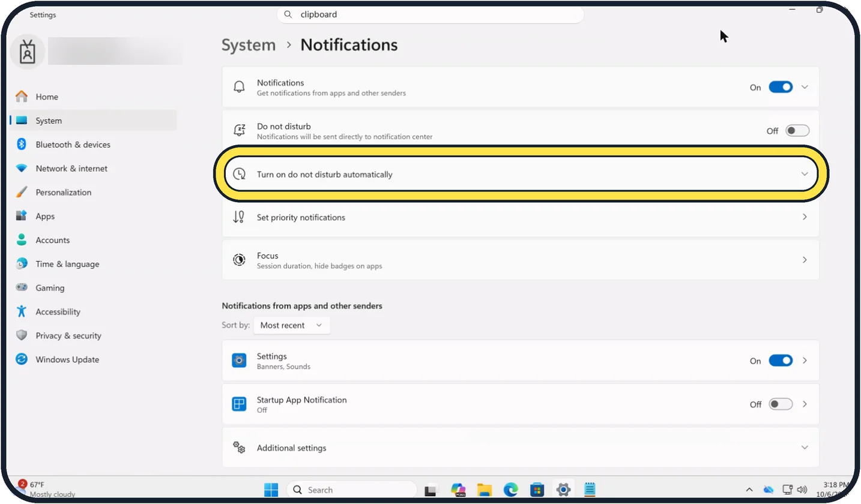The width and height of the screenshot is (861, 504).
Task: Select System in the sidebar
Action: tap(93, 121)
